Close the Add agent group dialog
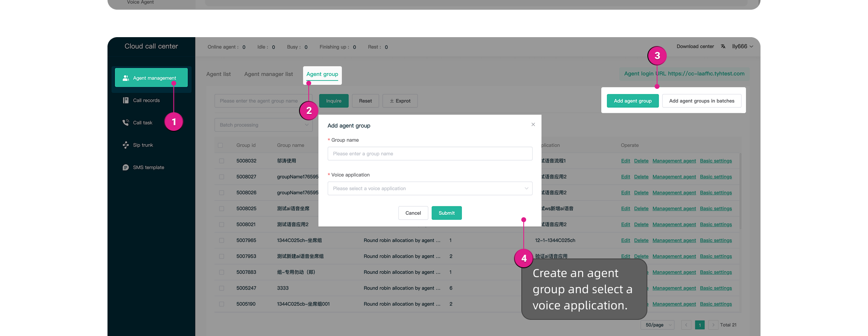 (x=533, y=124)
